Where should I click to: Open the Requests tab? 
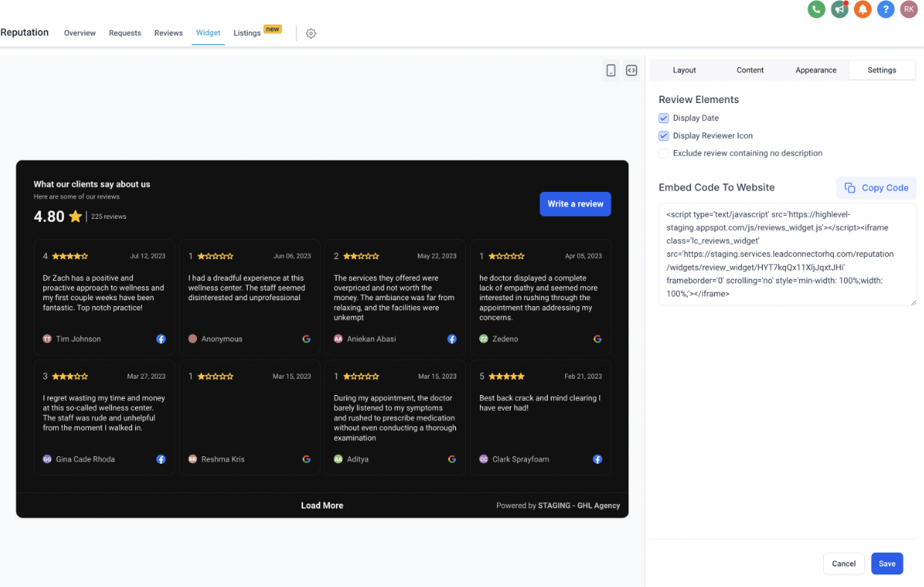125,33
